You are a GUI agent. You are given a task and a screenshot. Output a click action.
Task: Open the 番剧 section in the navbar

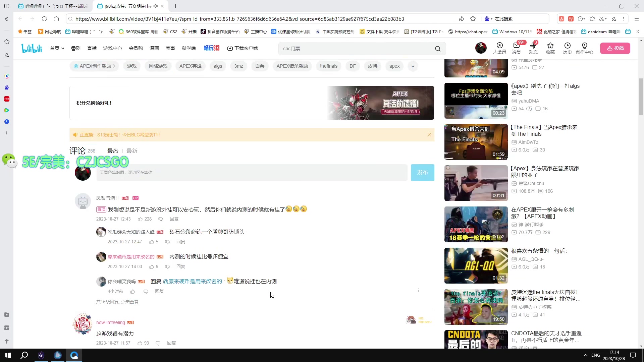[75, 48]
